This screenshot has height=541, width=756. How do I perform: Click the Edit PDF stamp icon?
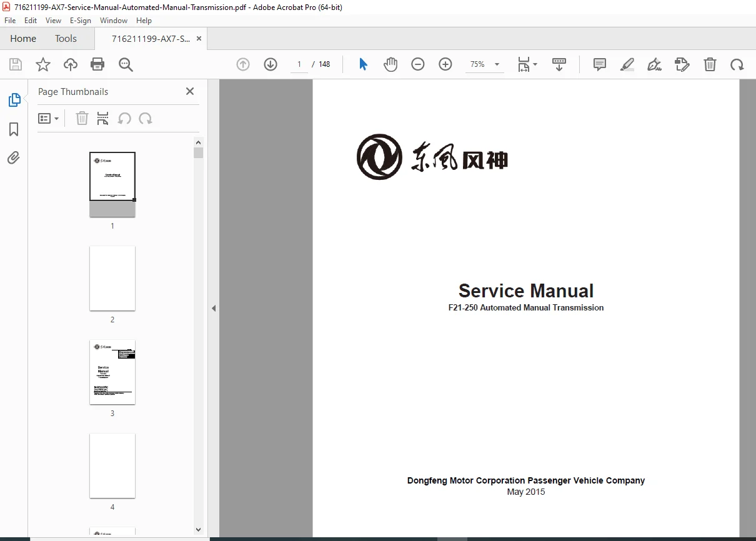tap(682, 64)
